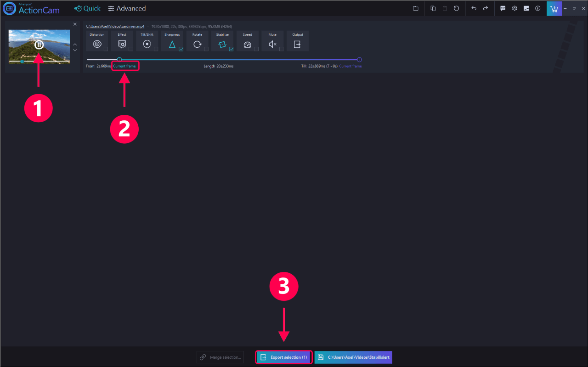Viewport: 588px width, 367px height.
Task: Set From point via Current frame link
Action: [124, 66]
